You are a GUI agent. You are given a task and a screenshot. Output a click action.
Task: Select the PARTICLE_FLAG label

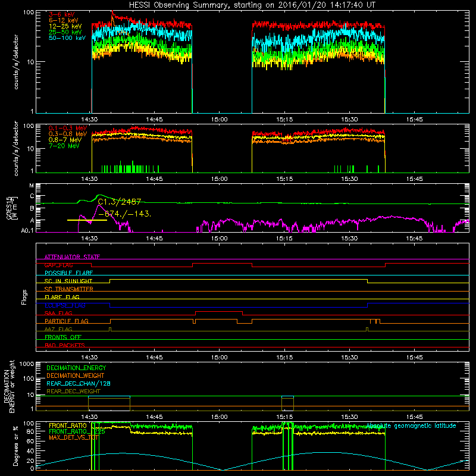pos(67,321)
